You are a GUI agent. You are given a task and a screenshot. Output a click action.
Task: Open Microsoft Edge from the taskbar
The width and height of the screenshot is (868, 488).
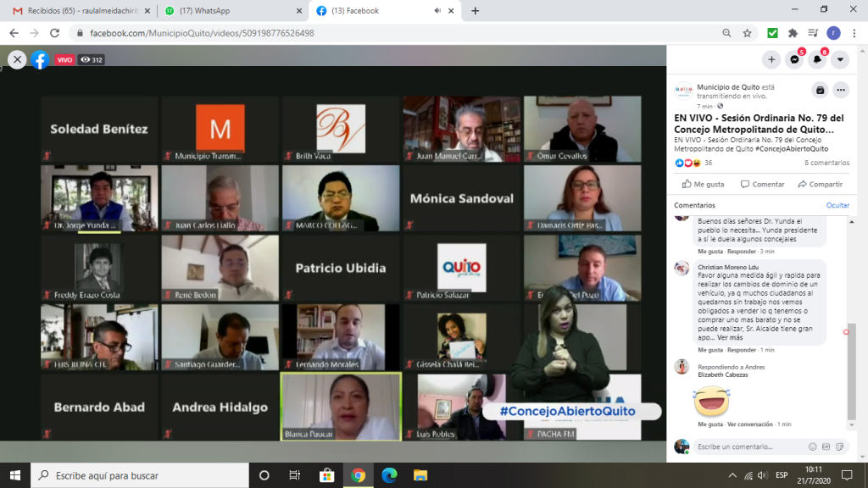(x=389, y=475)
